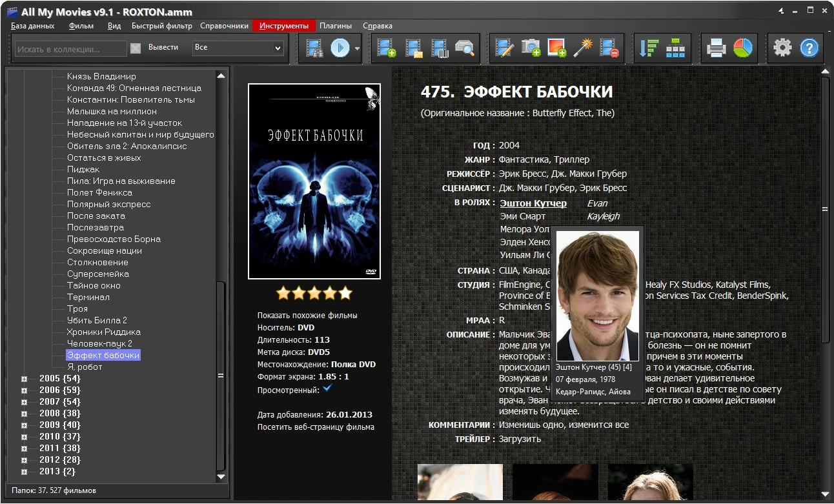Open sort order icon
834x504 pixels.
648,48
